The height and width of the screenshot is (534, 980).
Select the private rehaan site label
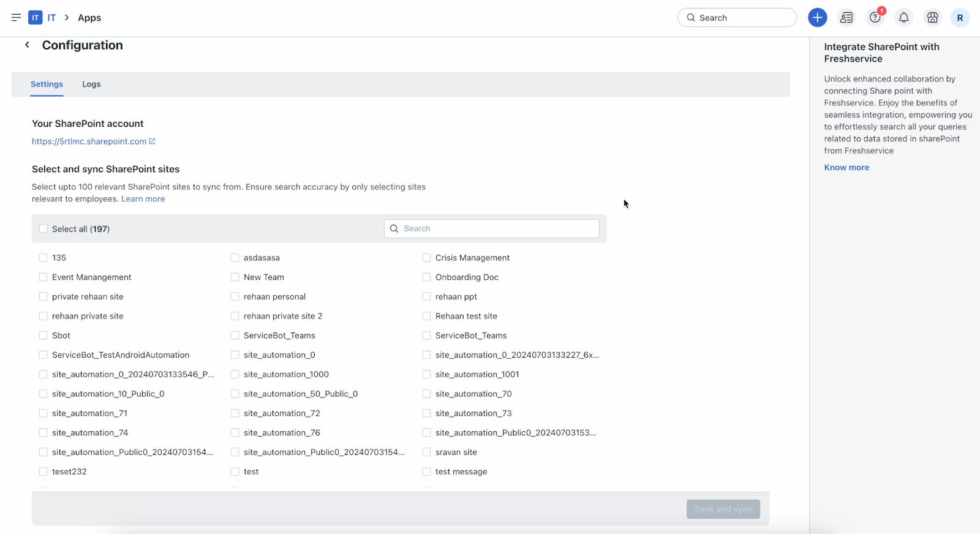click(x=88, y=296)
